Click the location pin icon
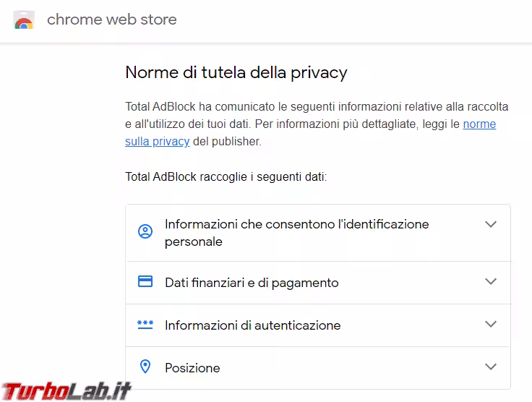Viewport: 532px width, 402px height. pyautogui.click(x=145, y=367)
